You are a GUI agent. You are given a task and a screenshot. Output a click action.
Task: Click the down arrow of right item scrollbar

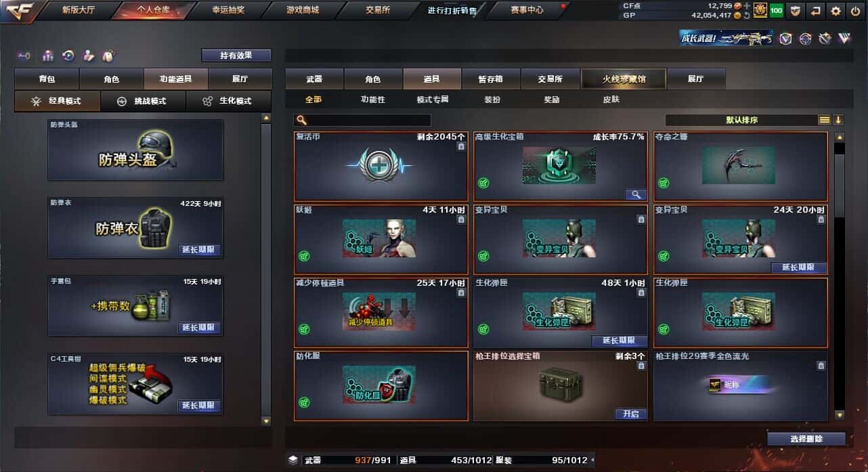(x=840, y=414)
